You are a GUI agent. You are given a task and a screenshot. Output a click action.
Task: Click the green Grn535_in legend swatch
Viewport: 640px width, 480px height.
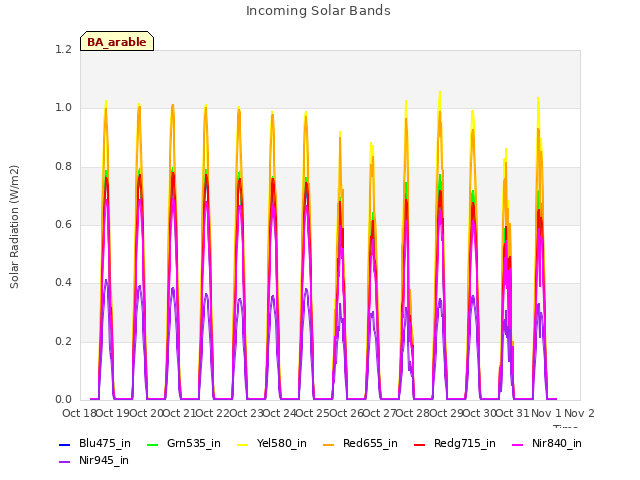[x=152, y=445]
